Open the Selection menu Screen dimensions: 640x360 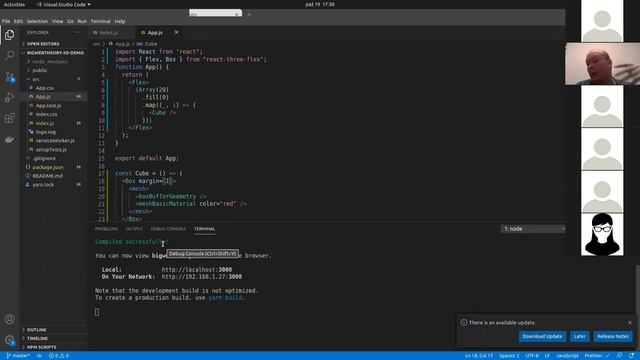click(37, 21)
